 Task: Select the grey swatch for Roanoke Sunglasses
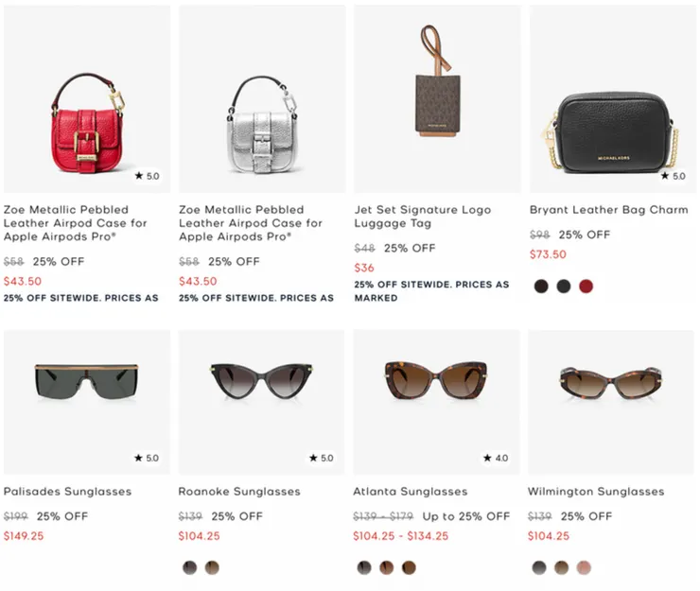(x=189, y=567)
